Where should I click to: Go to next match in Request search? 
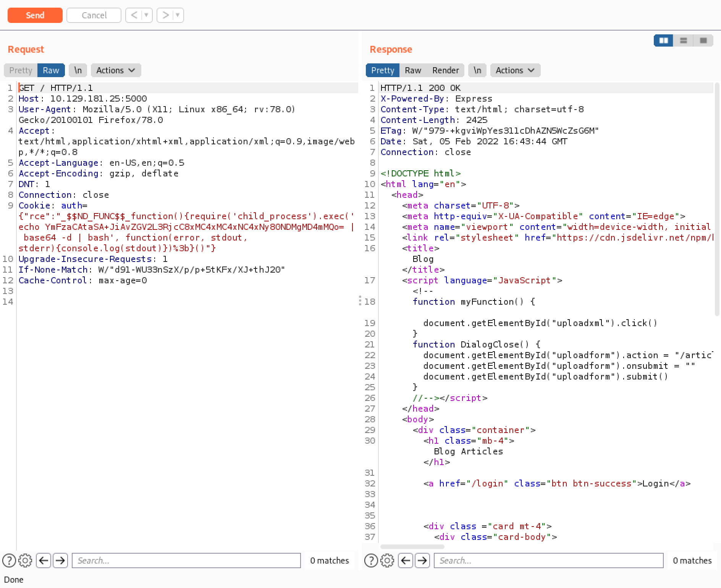coord(60,561)
